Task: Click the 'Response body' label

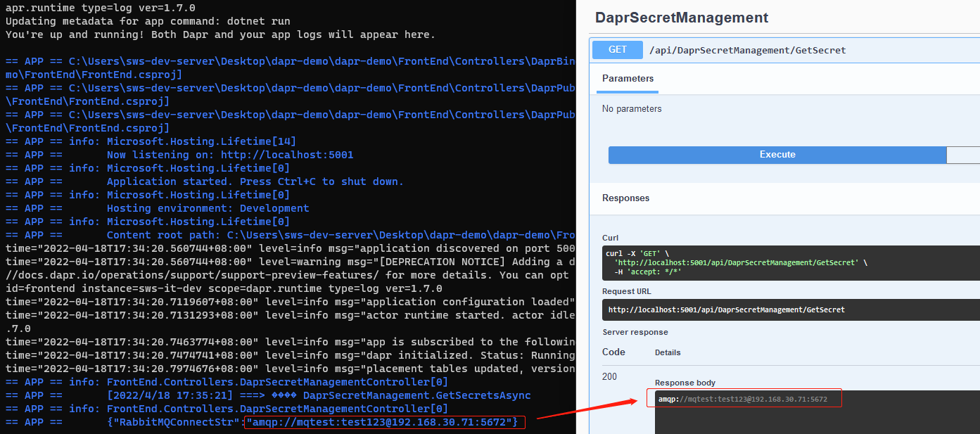Action: pos(685,383)
